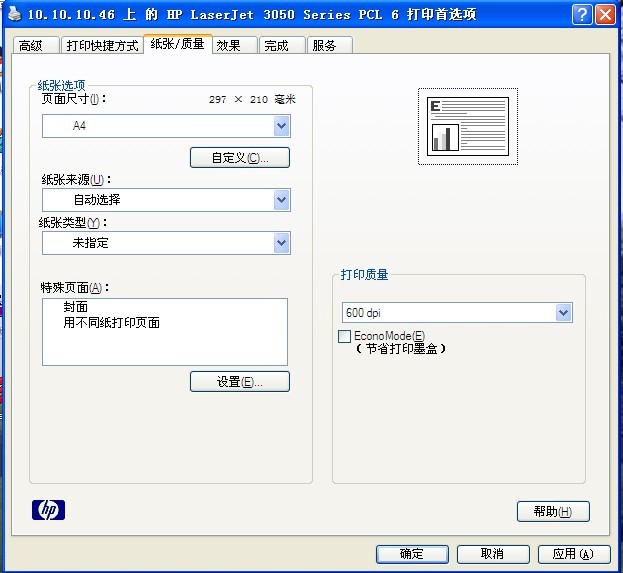
Task: Switch to the 高级 tab
Action: pyautogui.click(x=36, y=45)
